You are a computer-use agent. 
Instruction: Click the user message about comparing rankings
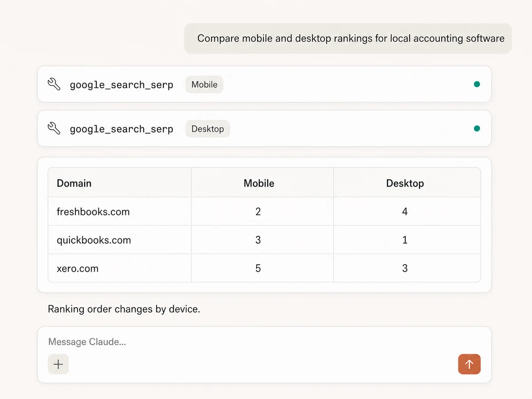348,39
